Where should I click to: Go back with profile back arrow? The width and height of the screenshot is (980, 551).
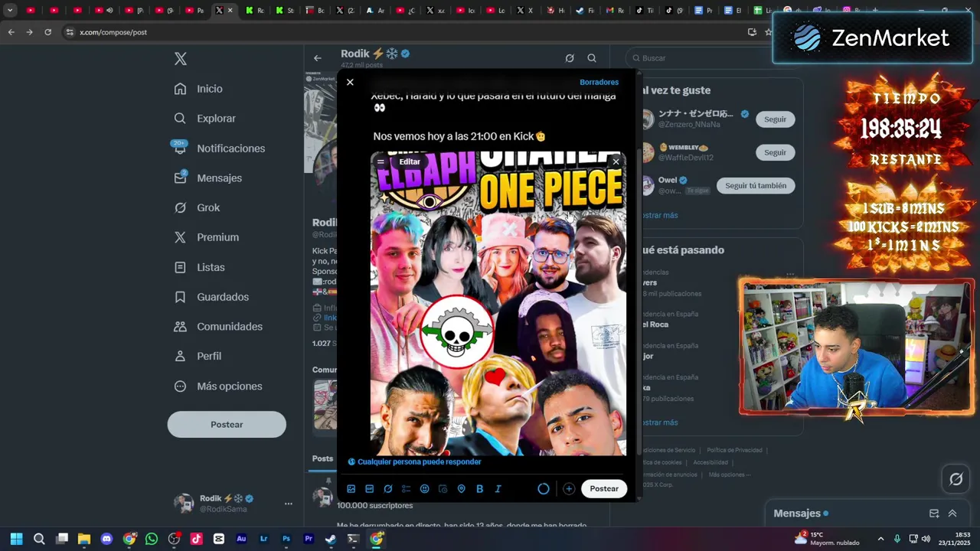coord(317,58)
